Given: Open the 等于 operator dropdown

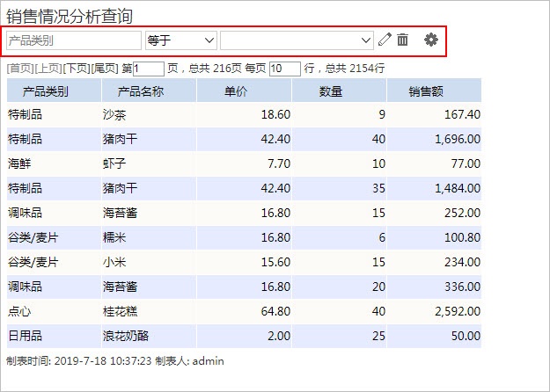Looking at the screenshot, I should point(181,40).
